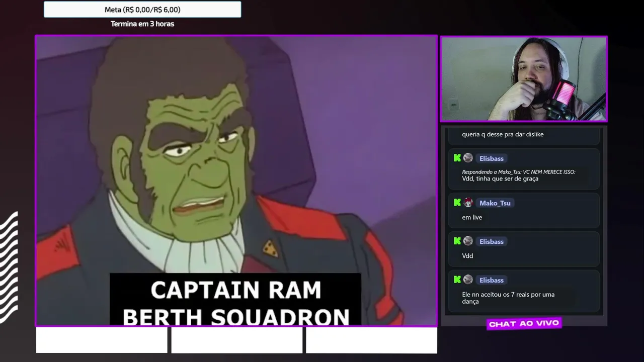This screenshot has width=644, height=362.
Task: Select the Elisbass username above "Ele nn aceitou"
Action: pyautogui.click(x=492, y=281)
